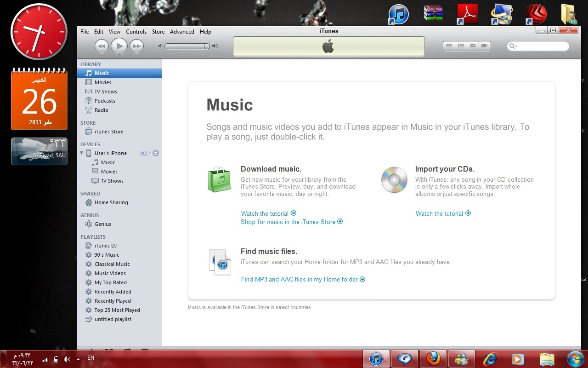Open the Radio library item

[119, 110]
